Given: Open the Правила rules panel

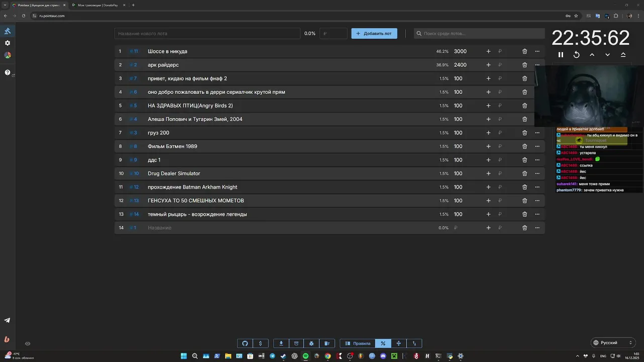Looking at the screenshot, I should [358, 343].
